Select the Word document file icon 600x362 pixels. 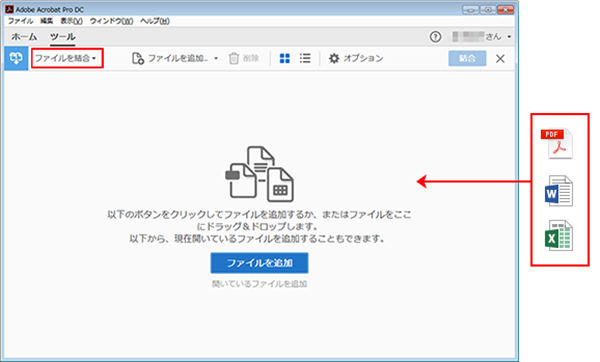click(x=559, y=191)
